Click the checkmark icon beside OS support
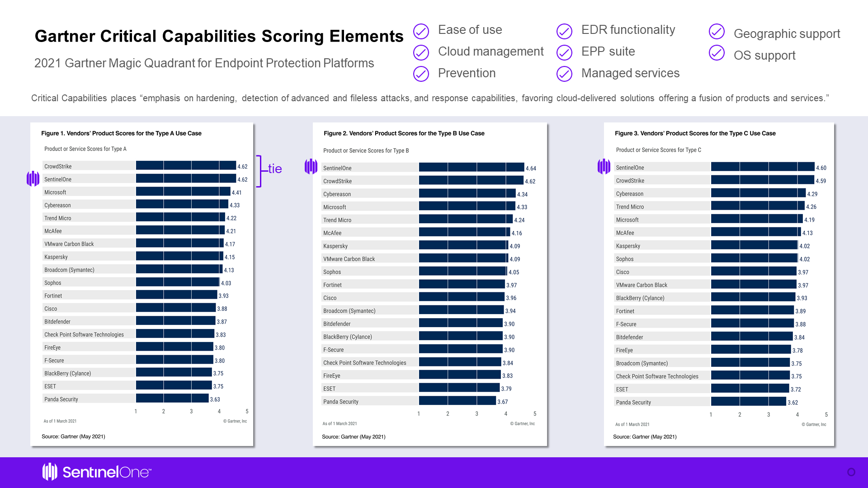The image size is (868, 488). coord(717,52)
